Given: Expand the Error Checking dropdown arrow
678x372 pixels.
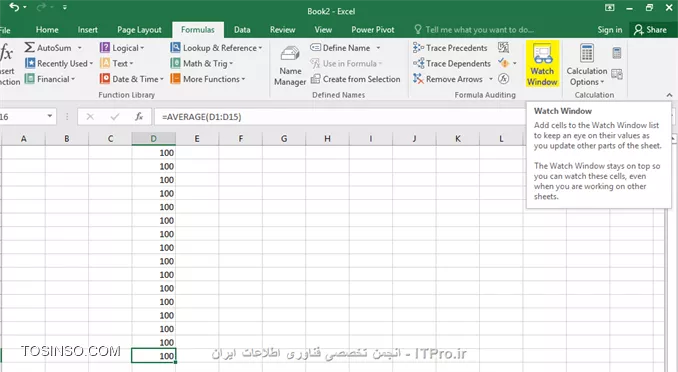Looking at the screenshot, I should pyautogui.click(x=515, y=63).
